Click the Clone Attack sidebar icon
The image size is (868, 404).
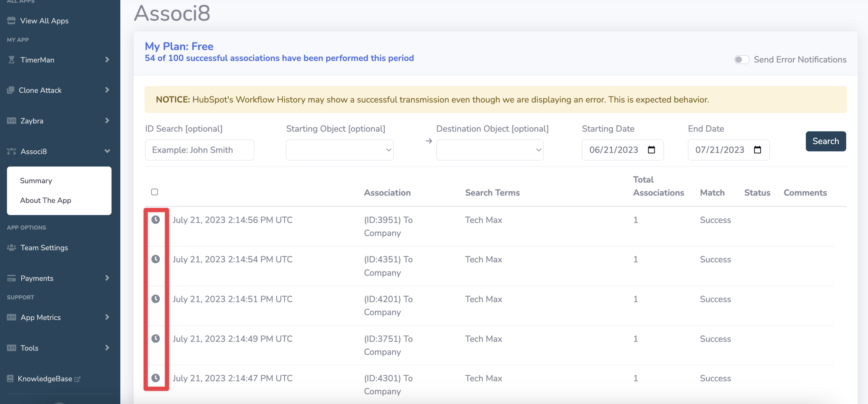click(10, 90)
